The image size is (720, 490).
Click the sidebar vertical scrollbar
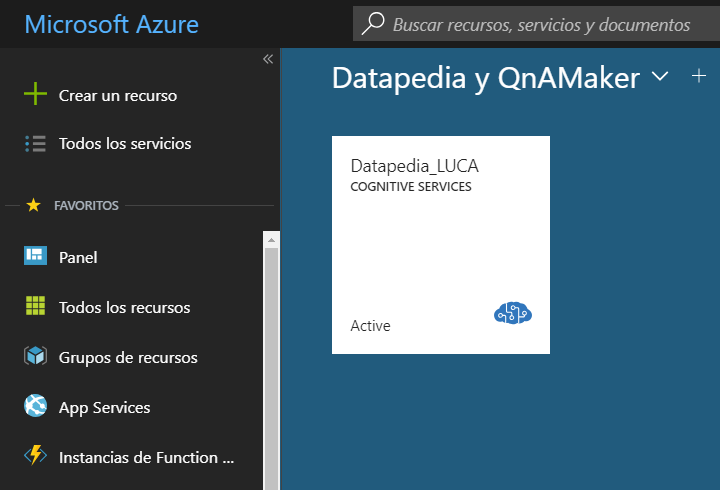point(270,360)
